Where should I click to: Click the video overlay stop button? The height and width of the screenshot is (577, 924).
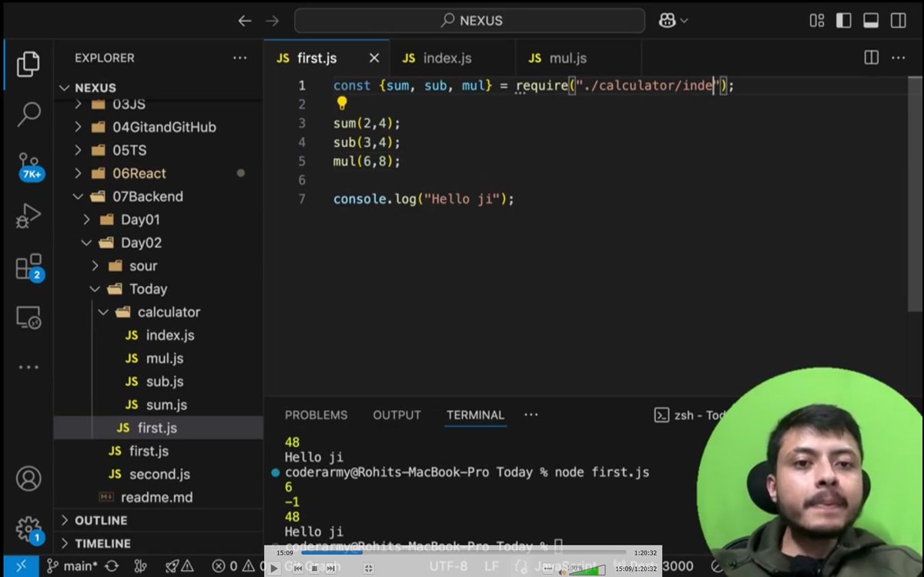pos(314,568)
